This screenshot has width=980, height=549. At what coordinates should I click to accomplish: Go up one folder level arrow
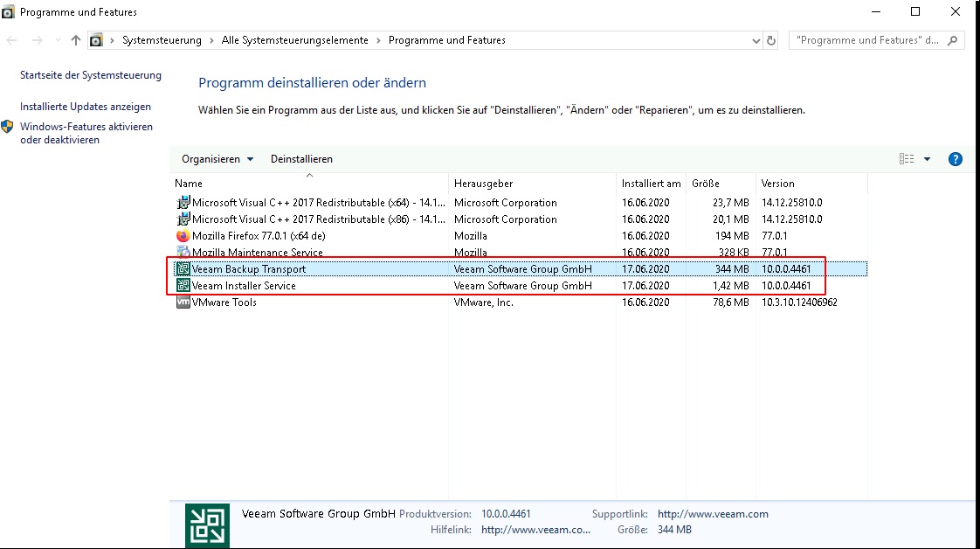point(76,40)
